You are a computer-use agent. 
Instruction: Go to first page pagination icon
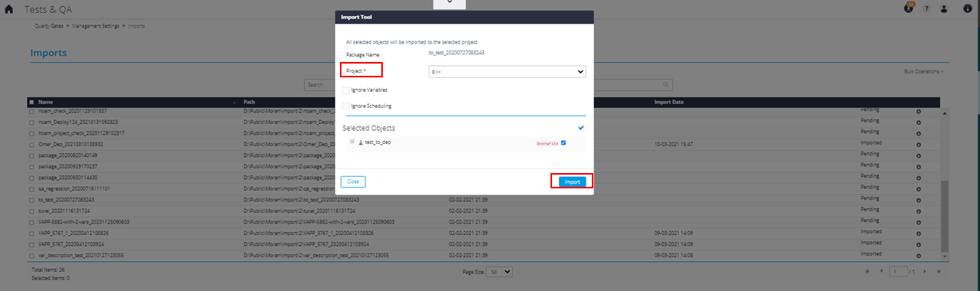pyautogui.click(x=867, y=271)
